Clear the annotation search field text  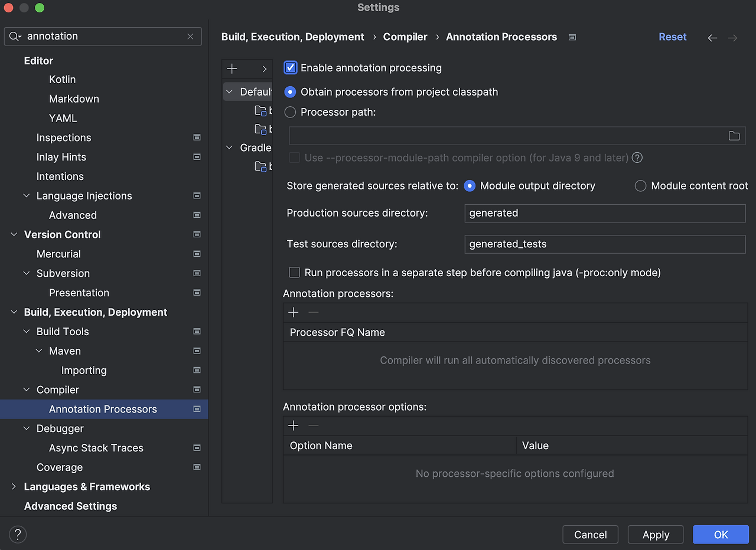pyautogui.click(x=190, y=37)
